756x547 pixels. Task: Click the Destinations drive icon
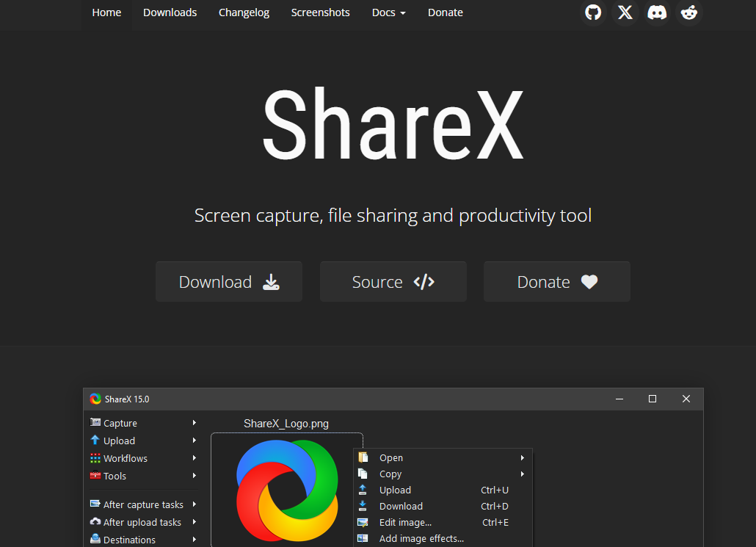pos(95,539)
